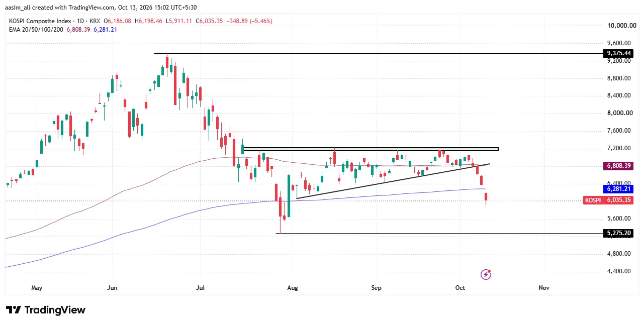Click the 9,600.00 price axis tick
Image resolution: width=644 pixels, height=325 pixels.
[619, 43]
